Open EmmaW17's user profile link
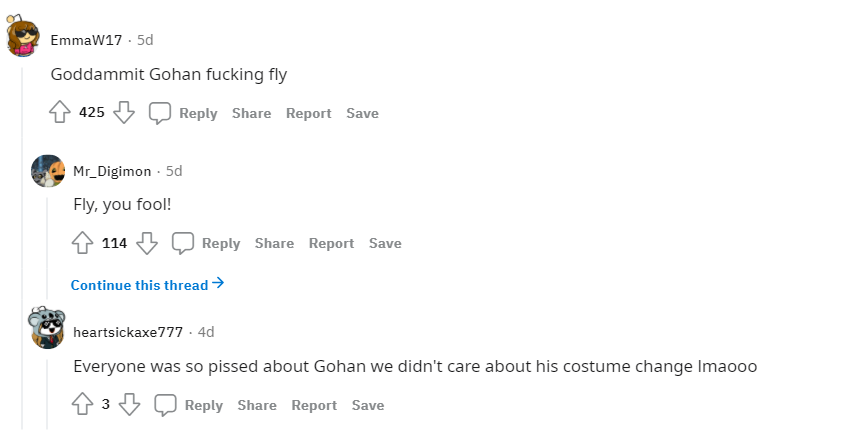The image size is (851, 443). 86,40
